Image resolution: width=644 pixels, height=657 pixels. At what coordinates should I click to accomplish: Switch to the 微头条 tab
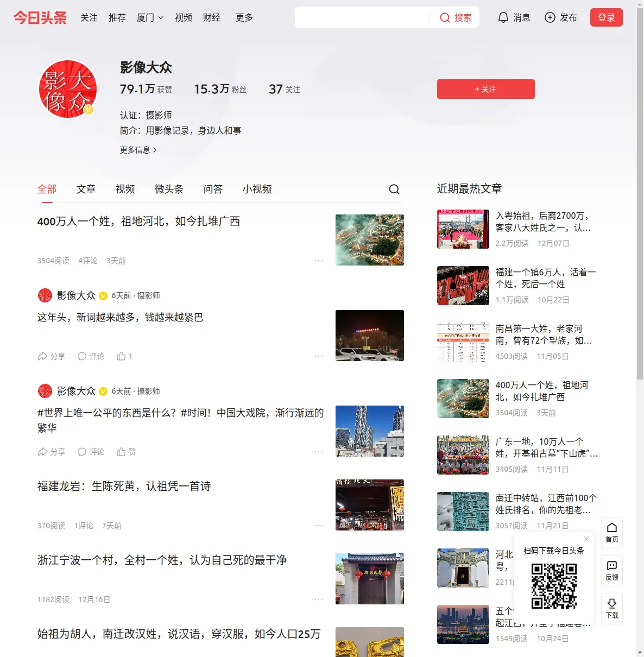[x=169, y=189]
